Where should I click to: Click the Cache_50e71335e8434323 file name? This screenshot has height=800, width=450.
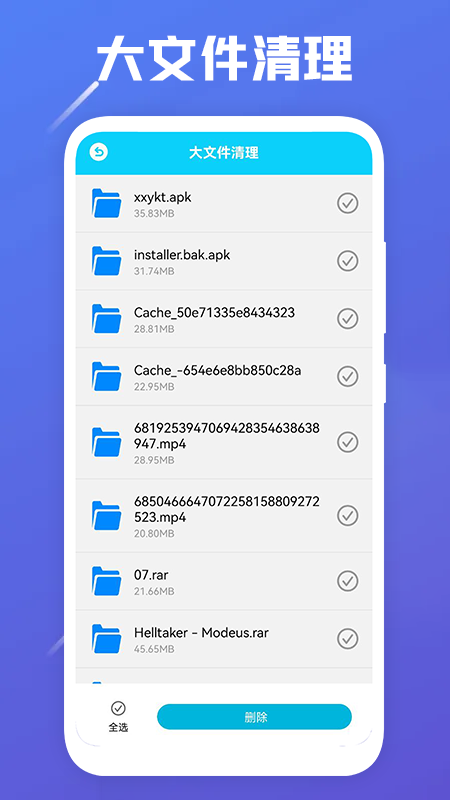(214, 313)
